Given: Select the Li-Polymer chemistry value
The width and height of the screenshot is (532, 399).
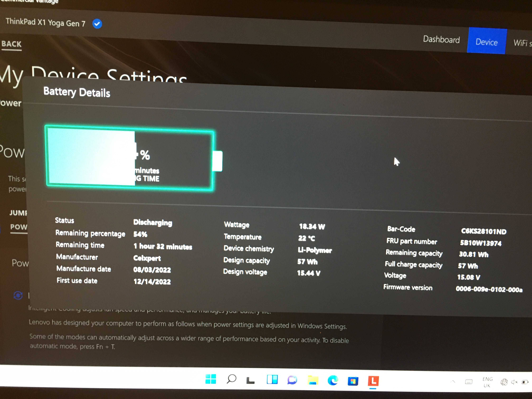Looking at the screenshot, I should pyautogui.click(x=315, y=250).
